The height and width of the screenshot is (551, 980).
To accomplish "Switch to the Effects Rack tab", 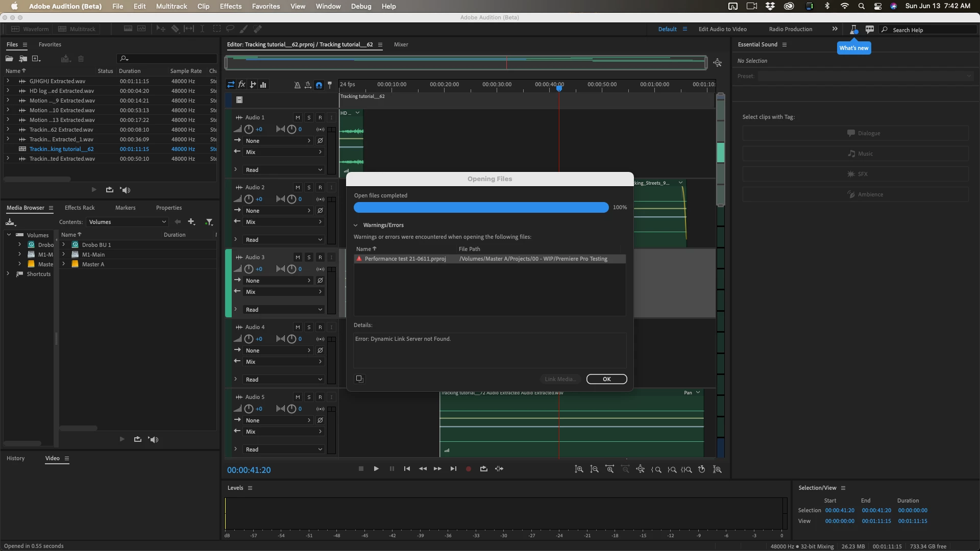I will [x=80, y=208].
